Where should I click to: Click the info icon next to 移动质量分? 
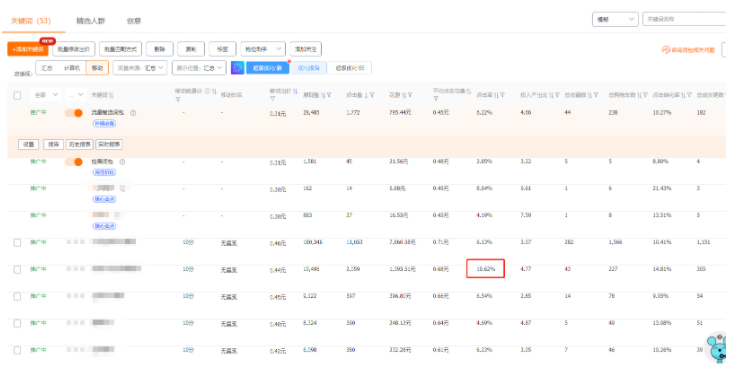coord(207,91)
